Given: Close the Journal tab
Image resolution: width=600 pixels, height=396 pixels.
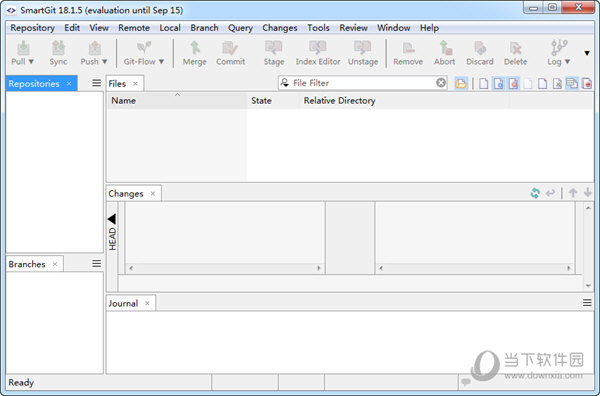Looking at the screenshot, I should click(147, 303).
